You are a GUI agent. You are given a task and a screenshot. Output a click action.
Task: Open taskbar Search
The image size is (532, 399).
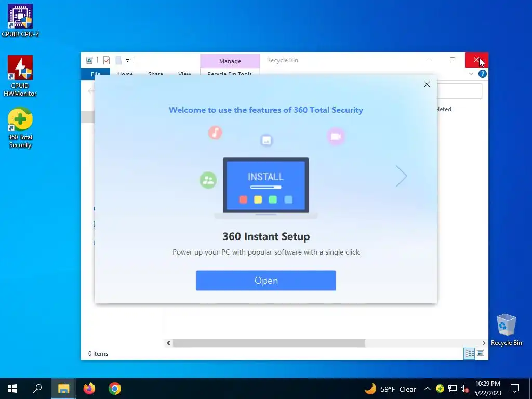click(x=37, y=389)
